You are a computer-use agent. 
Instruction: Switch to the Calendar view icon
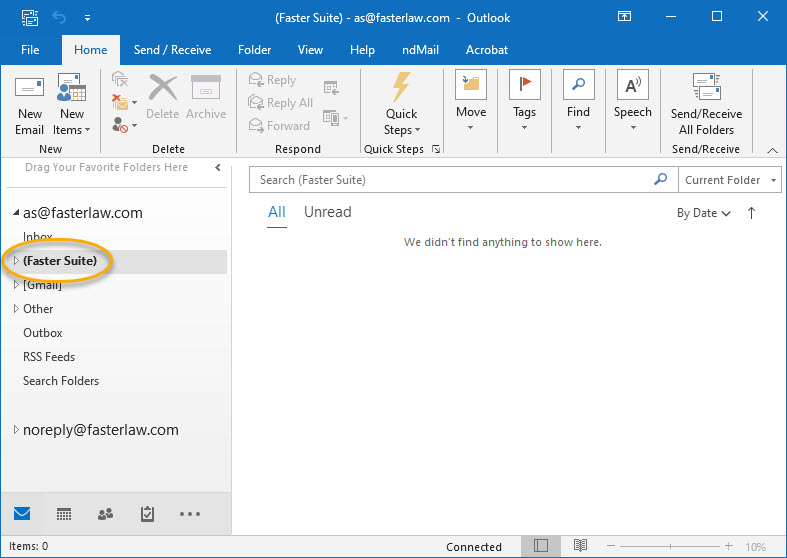pyautogui.click(x=64, y=514)
